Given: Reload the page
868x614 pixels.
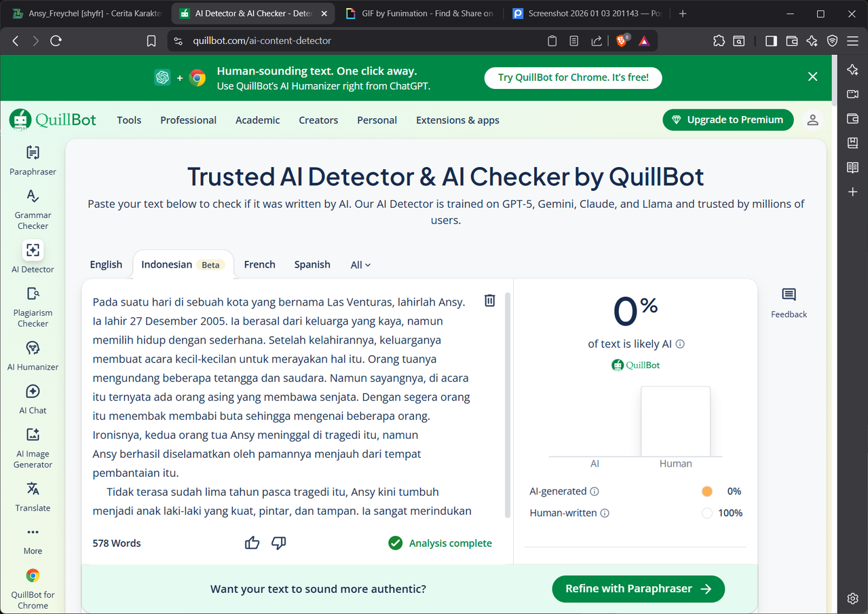Looking at the screenshot, I should click(56, 41).
